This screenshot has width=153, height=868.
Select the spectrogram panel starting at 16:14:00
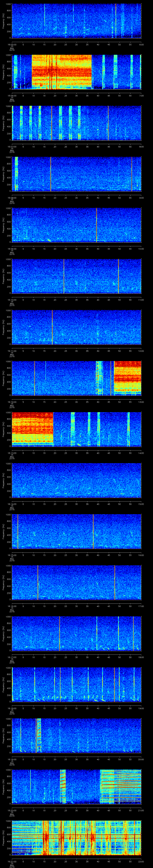tap(77, 480)
